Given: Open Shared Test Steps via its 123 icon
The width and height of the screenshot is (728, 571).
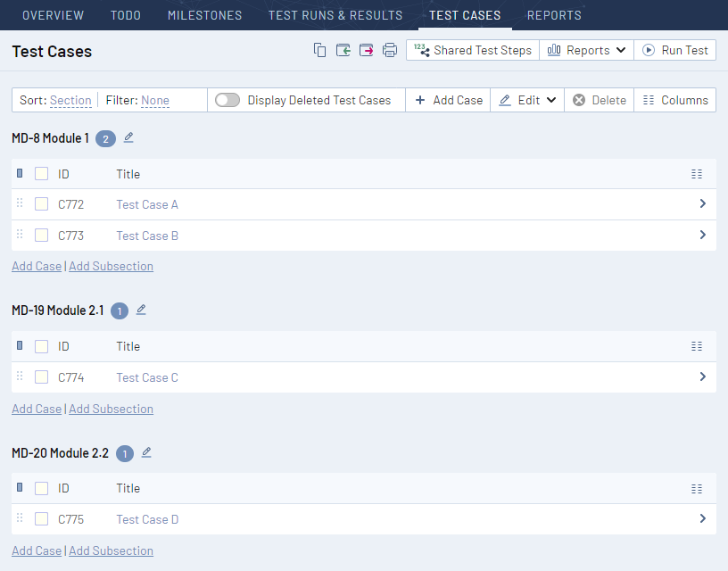Looking at the screenshot, I should tap(425, 50).
